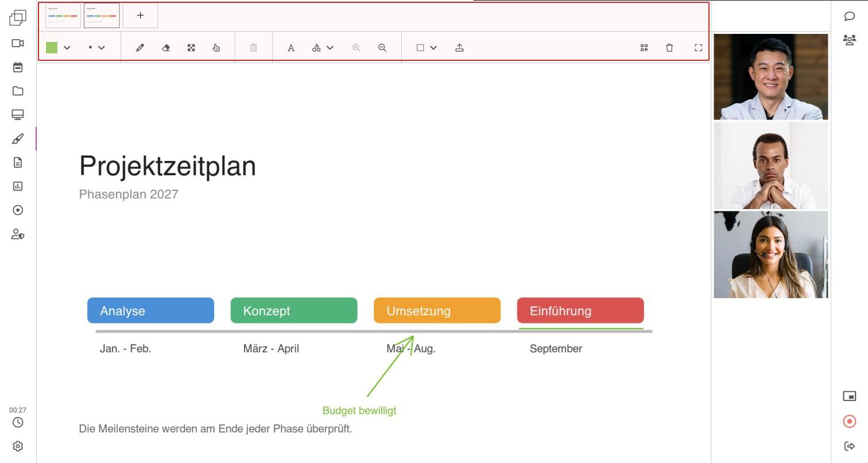Add a new whiteboard page
868x463 pixels.
pyautogui.click(x=140, y=16)
